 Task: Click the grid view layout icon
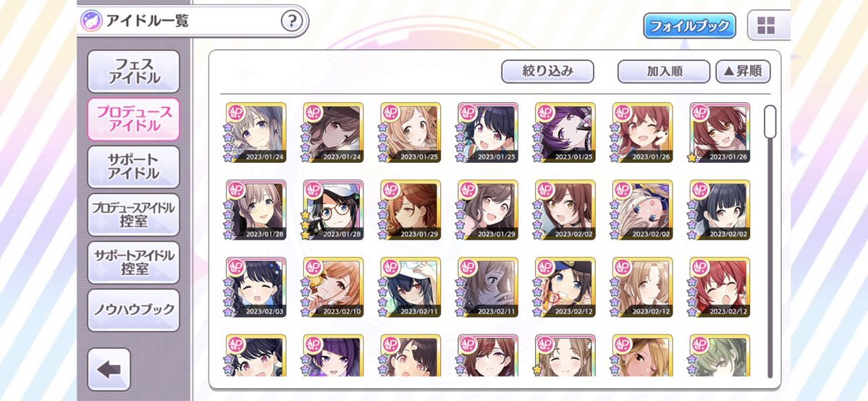coord(766,25)
